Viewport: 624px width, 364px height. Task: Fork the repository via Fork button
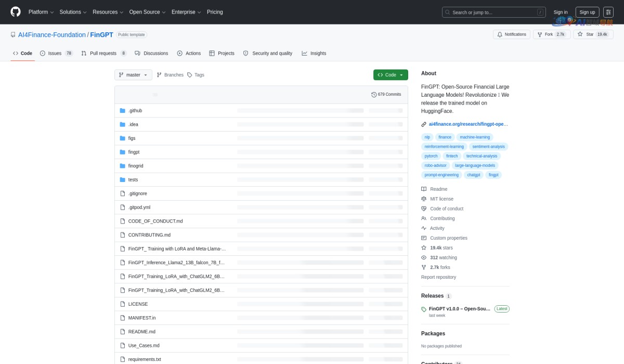[x=552, y=34]
